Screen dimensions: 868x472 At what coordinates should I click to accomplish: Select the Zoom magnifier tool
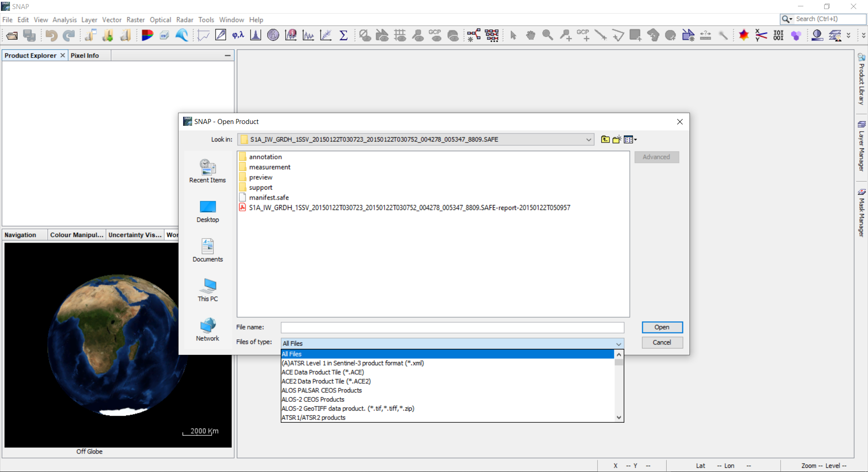tap(547, 35)
